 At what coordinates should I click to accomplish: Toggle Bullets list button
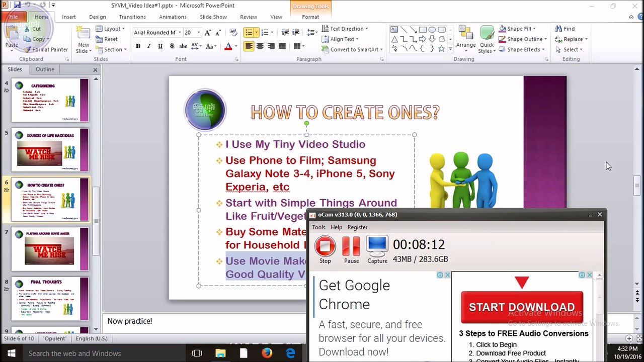(249, 33)
